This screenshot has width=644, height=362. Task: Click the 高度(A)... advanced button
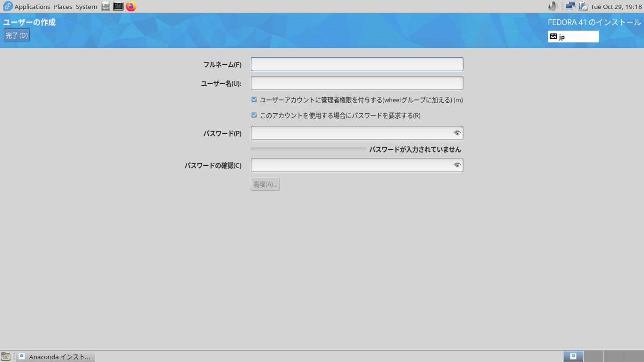click(x=265, y=184)
